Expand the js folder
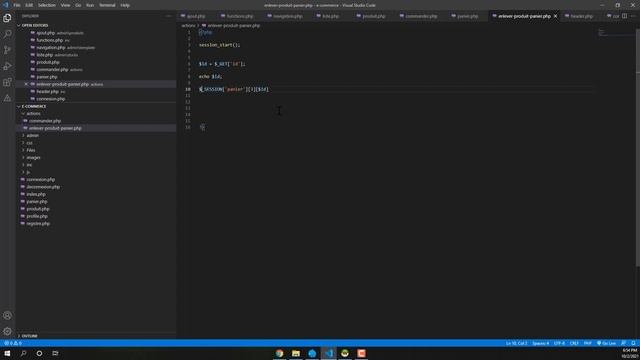Viewport: 640px width, 360px height. point(28,172)
